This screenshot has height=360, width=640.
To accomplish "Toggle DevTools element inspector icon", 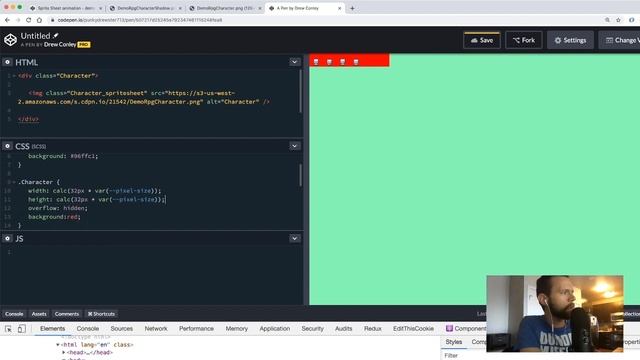I will tap(8, 329).
